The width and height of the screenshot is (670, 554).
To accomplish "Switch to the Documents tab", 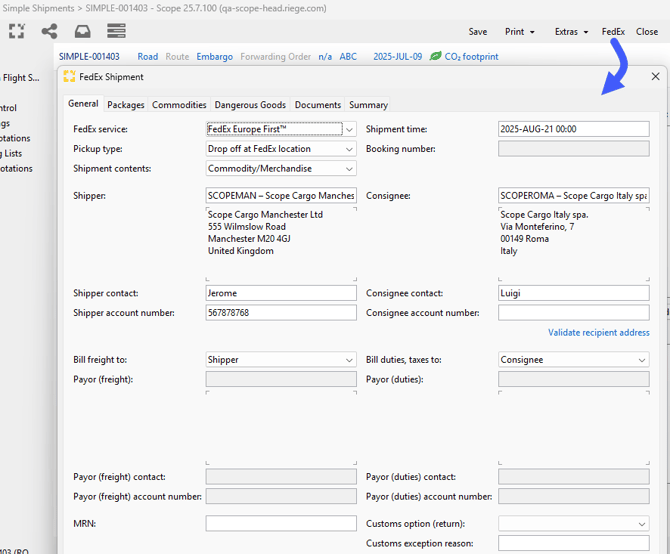I will point(317,105).
